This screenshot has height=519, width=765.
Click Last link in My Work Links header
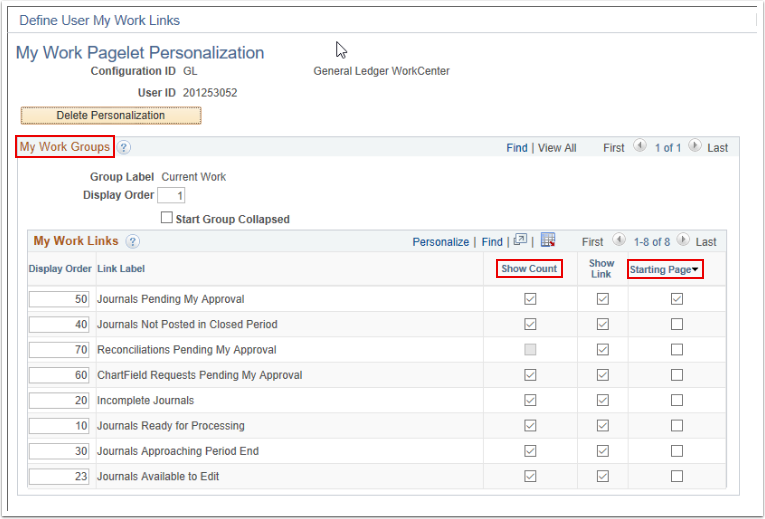pos(706,242)
